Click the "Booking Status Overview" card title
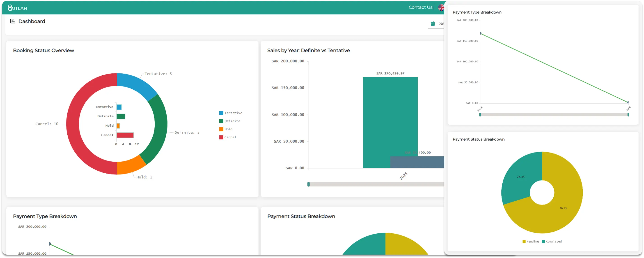This screenshot has width=644, height=258. 44,50
